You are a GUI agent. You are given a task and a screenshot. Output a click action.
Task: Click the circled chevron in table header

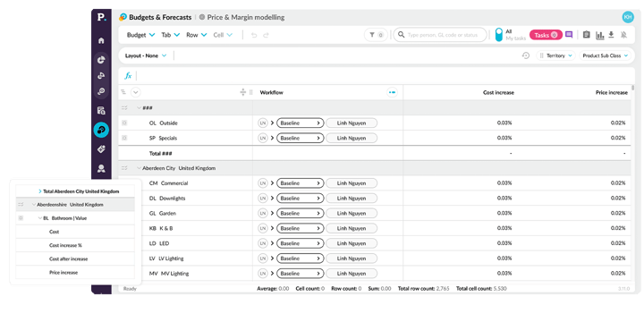pos(136,92)
